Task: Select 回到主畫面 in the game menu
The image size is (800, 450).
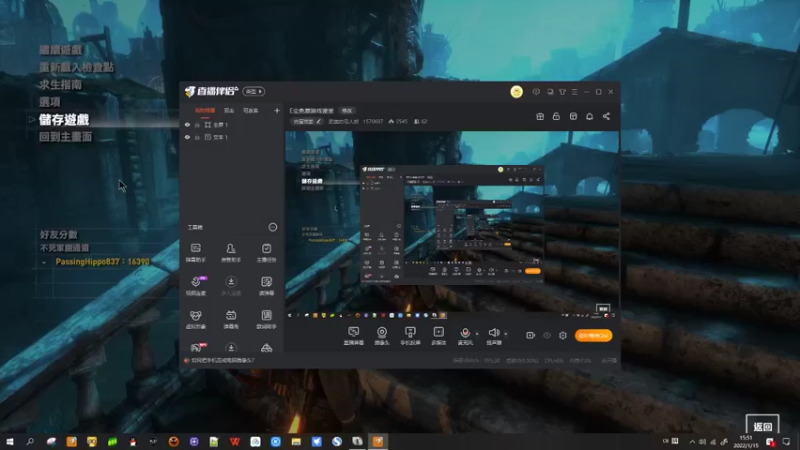Action: [66, 137]
